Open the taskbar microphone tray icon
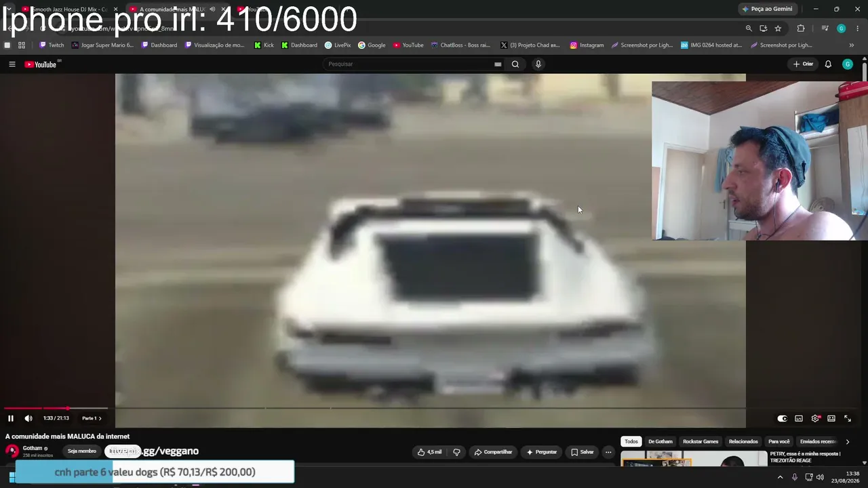 [x=795, y=477]
